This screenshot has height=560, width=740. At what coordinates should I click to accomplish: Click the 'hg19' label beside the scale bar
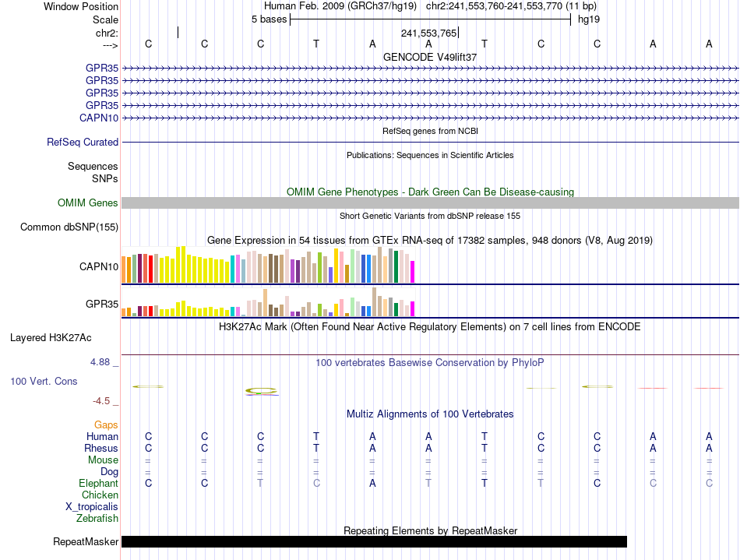tap(589, 19)
